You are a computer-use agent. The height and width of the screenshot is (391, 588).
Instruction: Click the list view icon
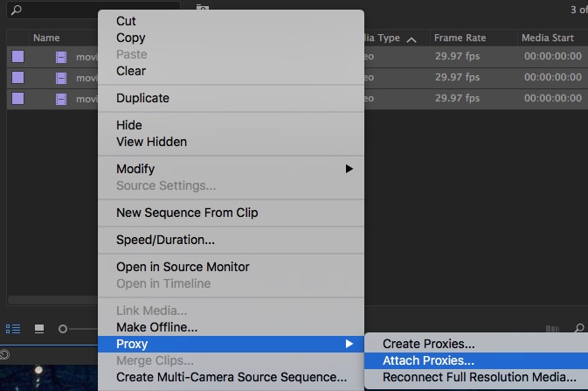click(13, 329)
